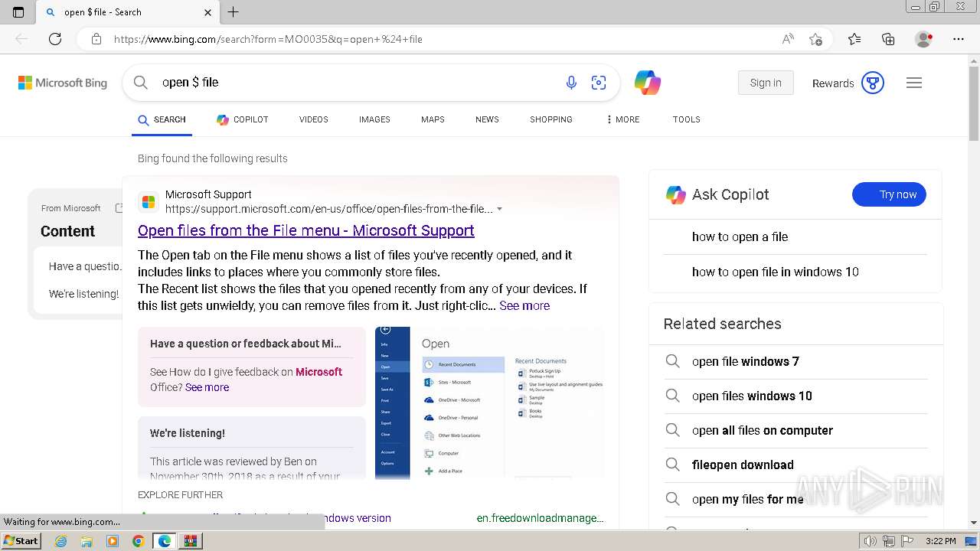Search using an image icon
The image size is (980, 551).
(x=599, y=83)
